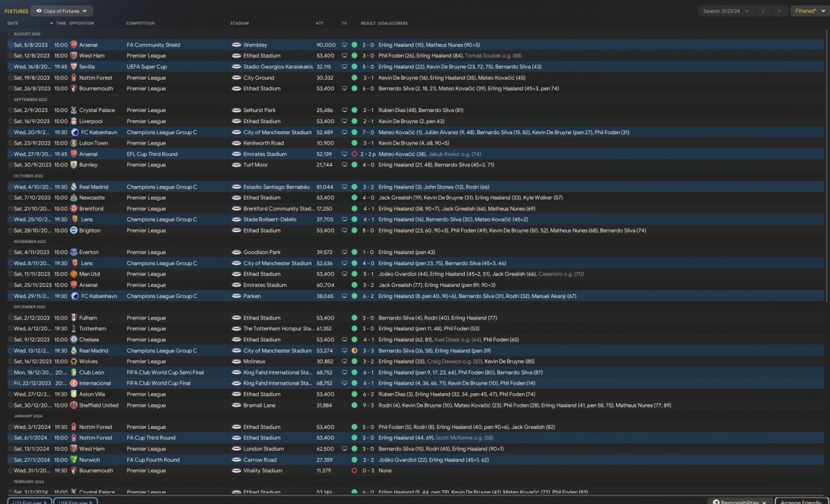Screen dimensions: 830x504
Task: Click the West Ham badge on 12/8/2023
Action: point(74,56)
